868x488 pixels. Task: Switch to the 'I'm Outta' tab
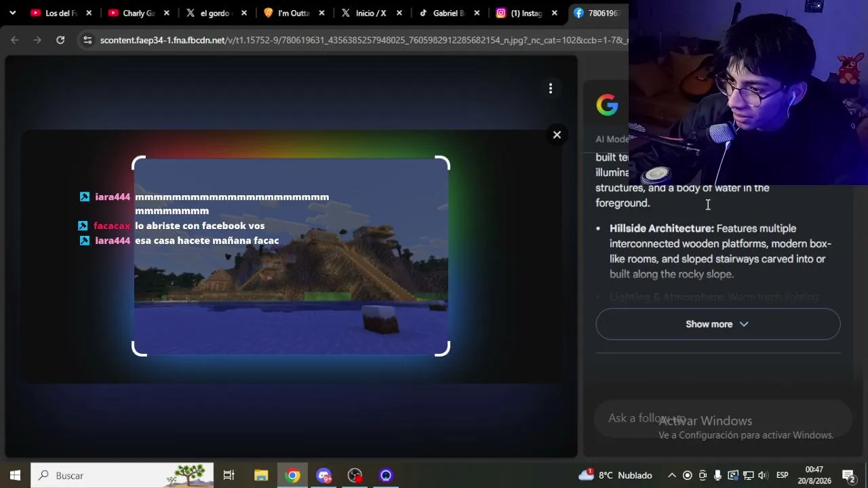tap(292, 13)
